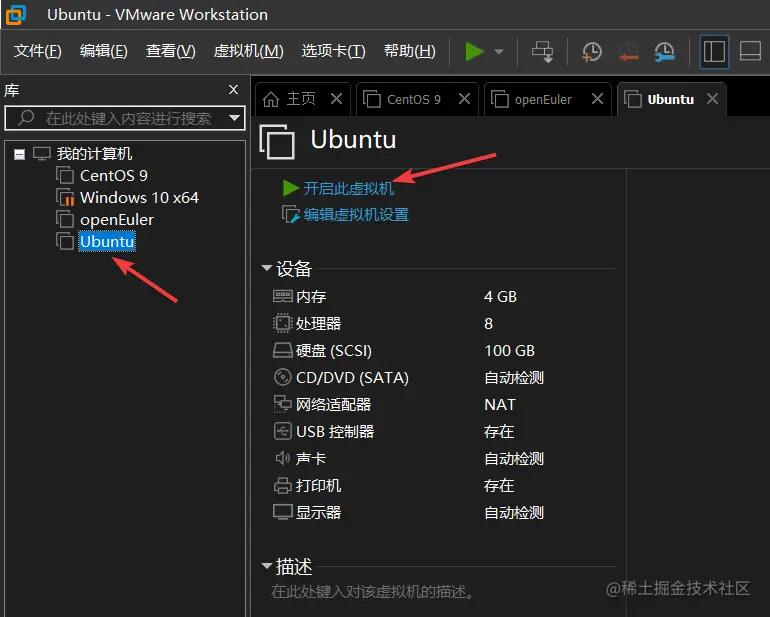
Task: Click 开启此虚拟机 to power on VM
Action: click(x=349, y=188)
